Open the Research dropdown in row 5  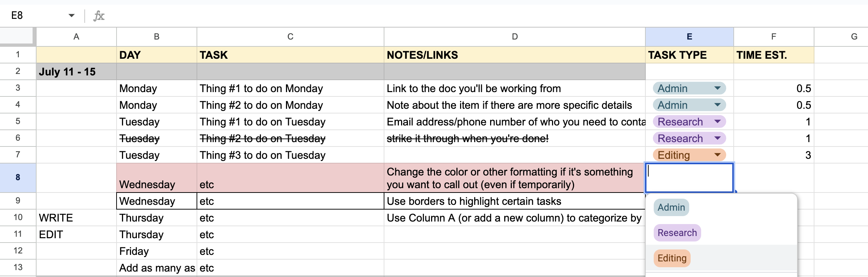point(719,121)
